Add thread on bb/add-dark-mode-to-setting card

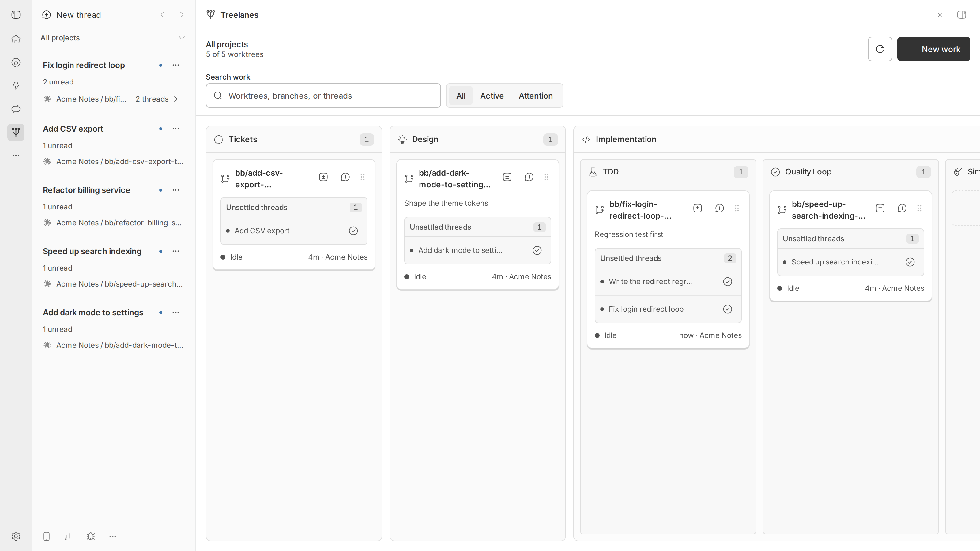529,177
